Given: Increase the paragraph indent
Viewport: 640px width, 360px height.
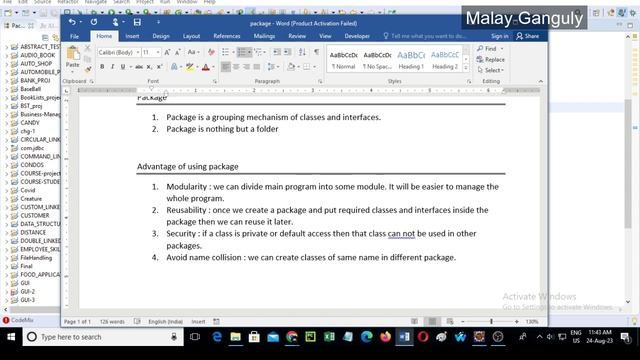Looking at the screenshot, I should (288, 52).
